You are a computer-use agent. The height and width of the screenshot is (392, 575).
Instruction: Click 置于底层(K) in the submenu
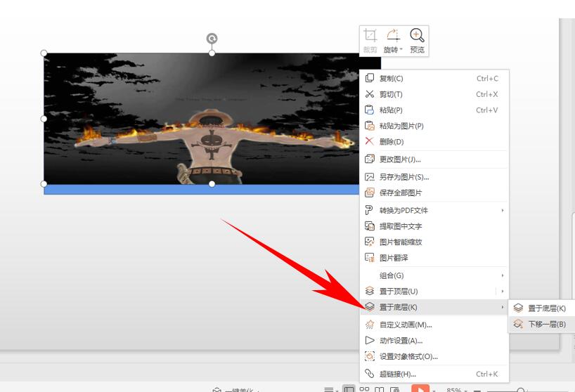(x=541, y=308)
